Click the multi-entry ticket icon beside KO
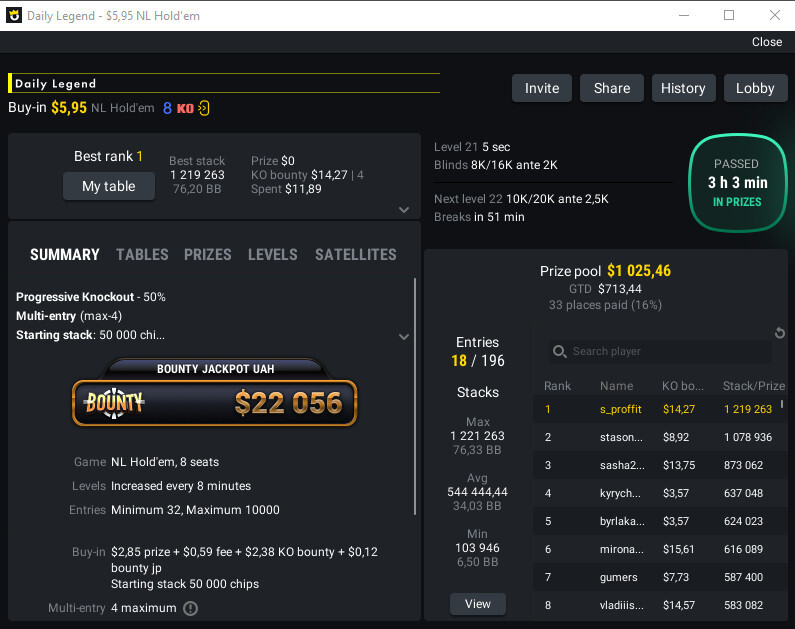 204,108
